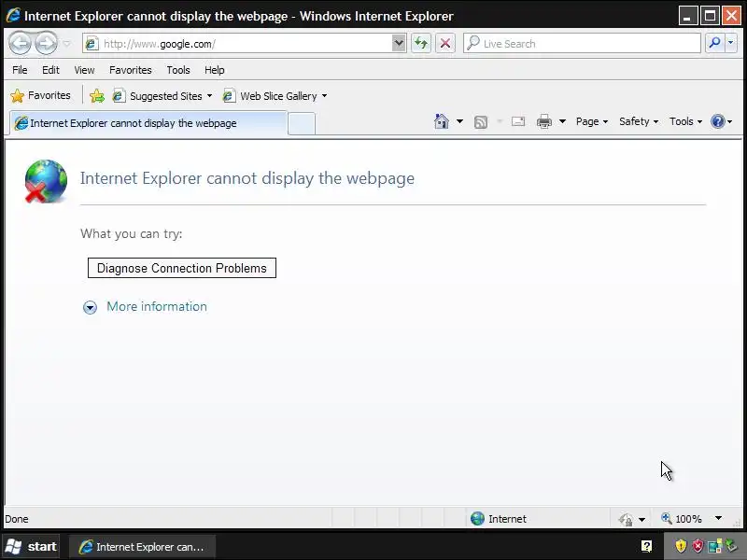Click the yellow security shield tray icon

[681, 546]
